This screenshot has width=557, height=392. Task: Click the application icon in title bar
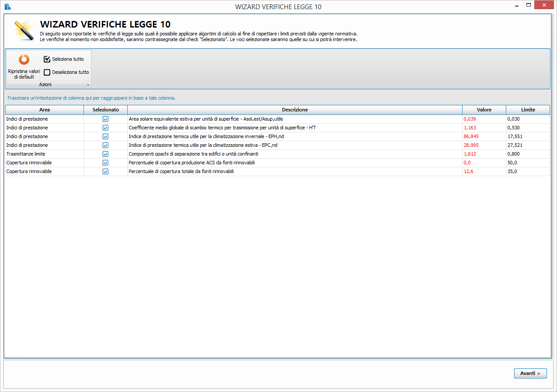click(x=7, y=6)
